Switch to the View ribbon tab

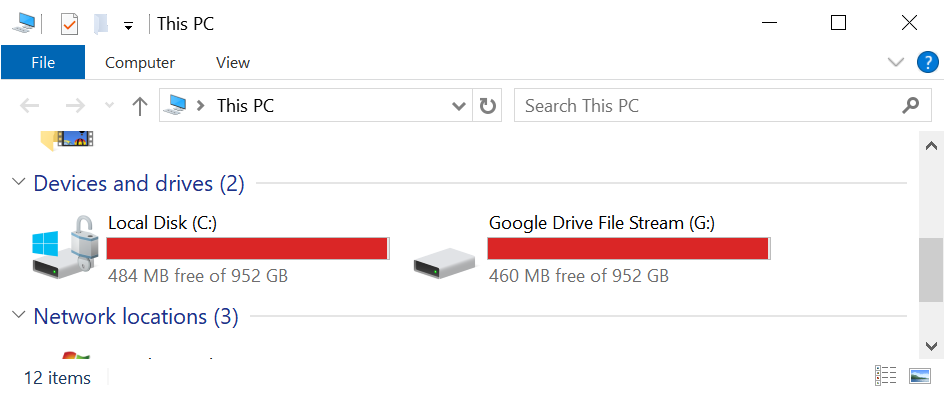click(x=233, y=63)
